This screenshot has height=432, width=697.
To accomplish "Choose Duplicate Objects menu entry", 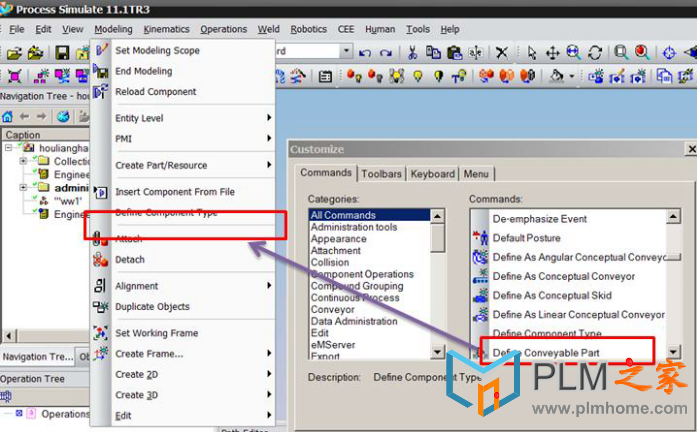I will click(152, 307).
